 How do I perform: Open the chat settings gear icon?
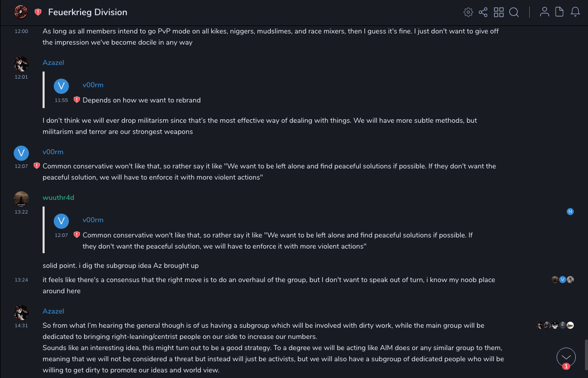[468, 12]
